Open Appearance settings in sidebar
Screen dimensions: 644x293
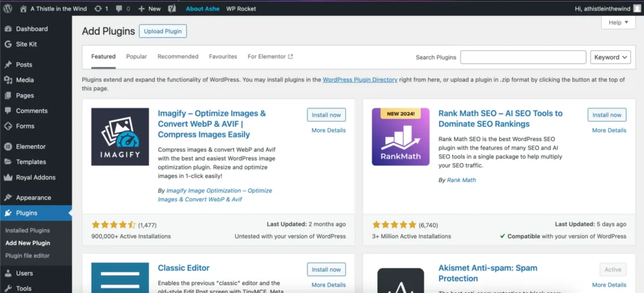coord(33,197)
